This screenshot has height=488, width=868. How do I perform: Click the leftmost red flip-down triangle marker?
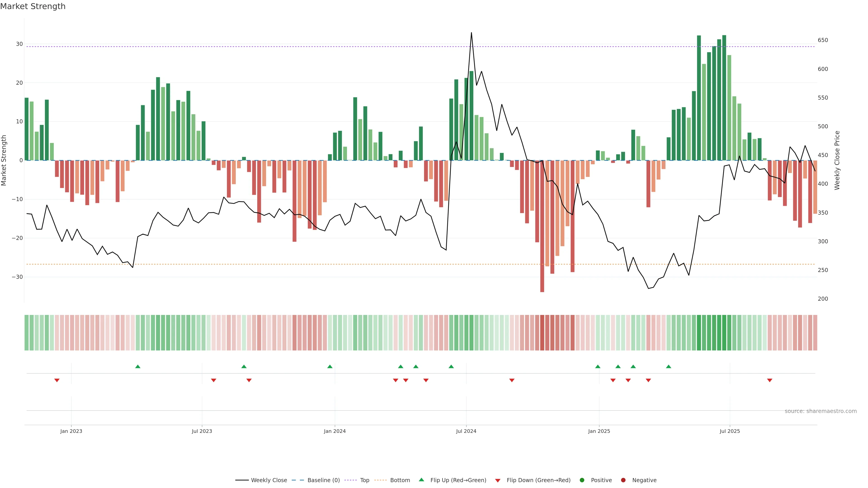coord(57,380)
